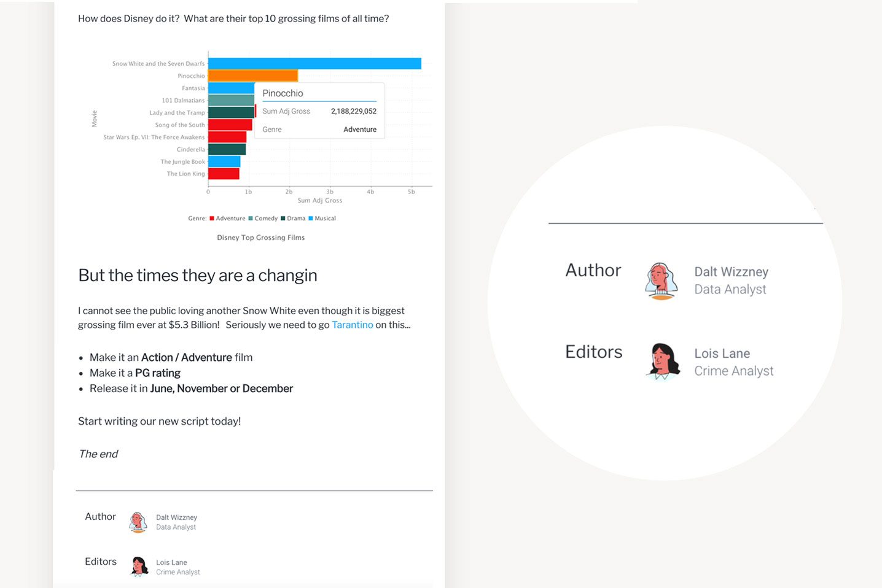The image size is (882, 588).
Task: Click the 'Make it an Action / Adventure film' bullet
Action: [171, 357]
